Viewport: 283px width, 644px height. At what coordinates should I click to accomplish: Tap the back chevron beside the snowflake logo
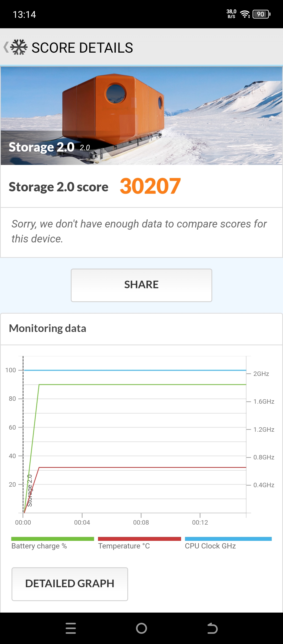coord(6,47)
